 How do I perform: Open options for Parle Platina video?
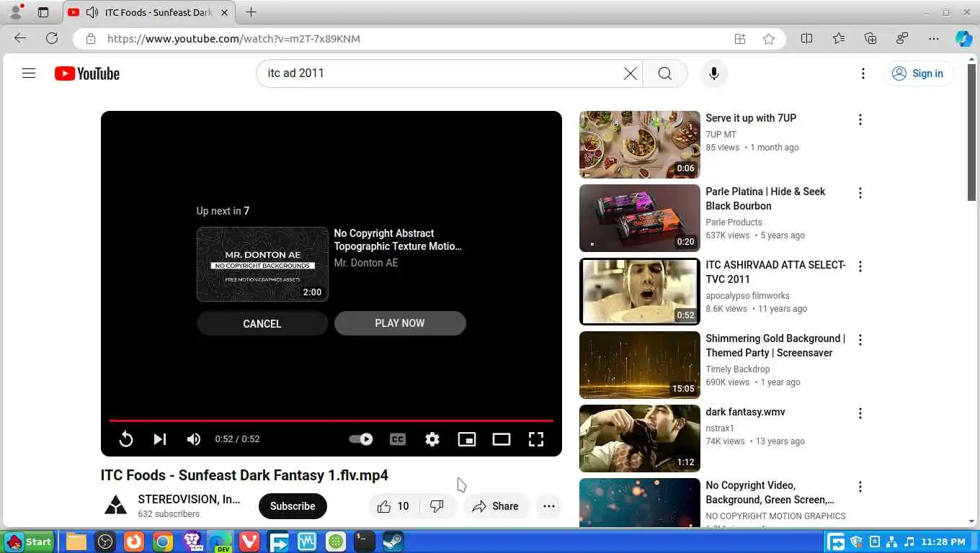pyautogui.click(x=860, y=193)
